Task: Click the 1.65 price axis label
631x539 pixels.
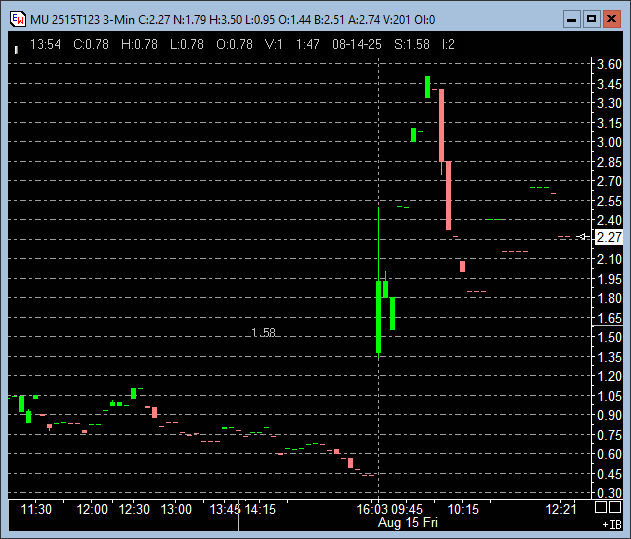Action: [609, 318]
